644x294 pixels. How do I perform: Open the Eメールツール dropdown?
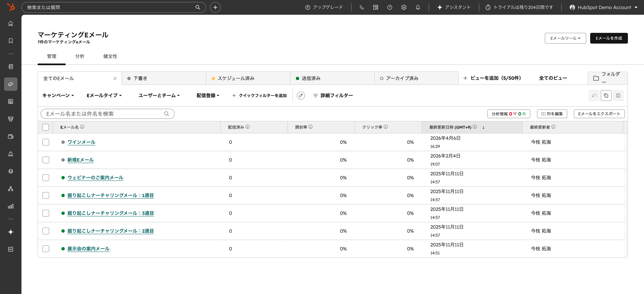click(565, 38)
